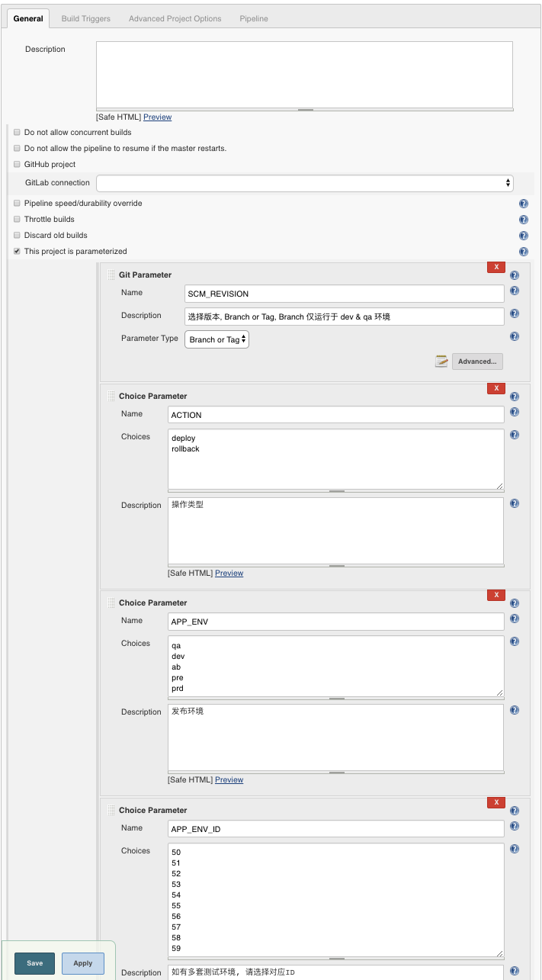Open Preview link under main Description

(x=158, y=117)
